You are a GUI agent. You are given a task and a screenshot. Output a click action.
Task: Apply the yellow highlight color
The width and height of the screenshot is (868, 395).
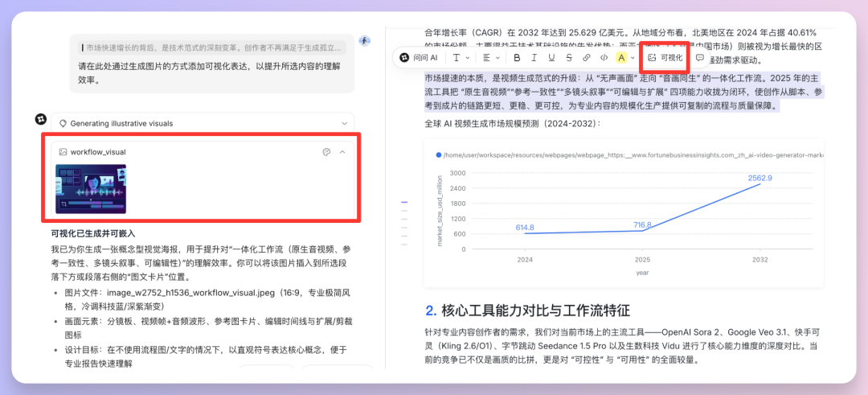pyautogui.click(x=621, y=58)
